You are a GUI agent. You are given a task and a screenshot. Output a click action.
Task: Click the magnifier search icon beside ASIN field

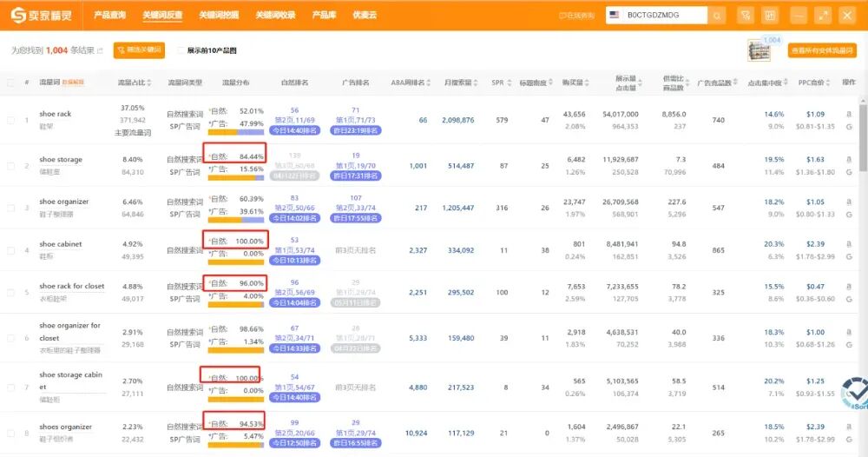[x=717, y=16]
